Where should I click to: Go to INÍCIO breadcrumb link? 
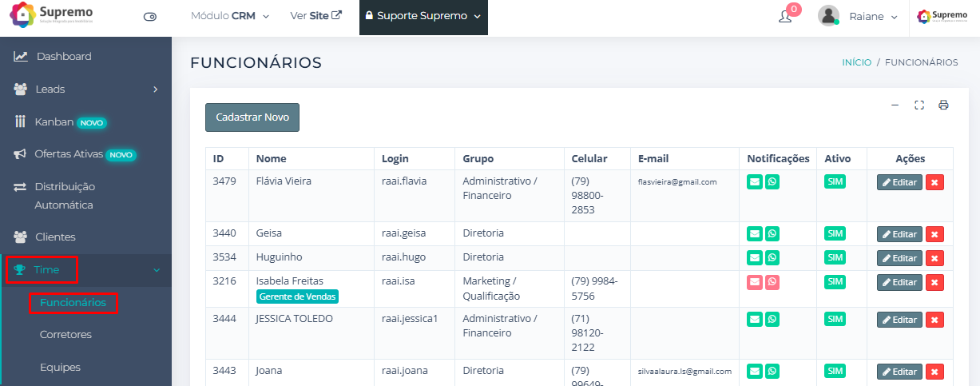click(856, 62)
